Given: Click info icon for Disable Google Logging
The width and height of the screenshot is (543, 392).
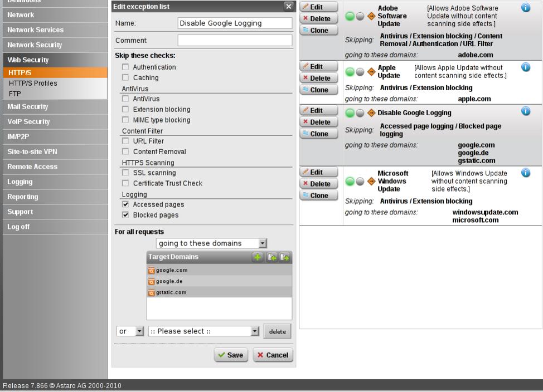Looking at the screenshot, I should pos(525,111).
